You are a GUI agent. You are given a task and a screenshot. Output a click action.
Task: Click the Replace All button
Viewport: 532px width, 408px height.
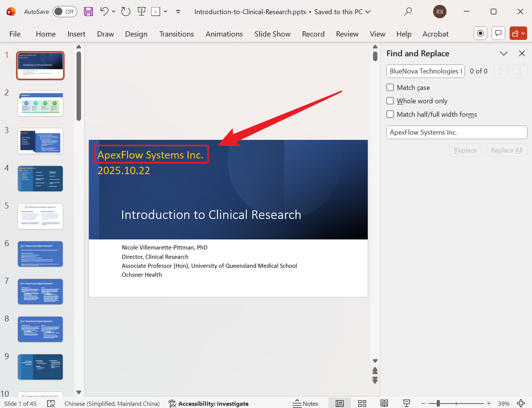click(507, 150)
